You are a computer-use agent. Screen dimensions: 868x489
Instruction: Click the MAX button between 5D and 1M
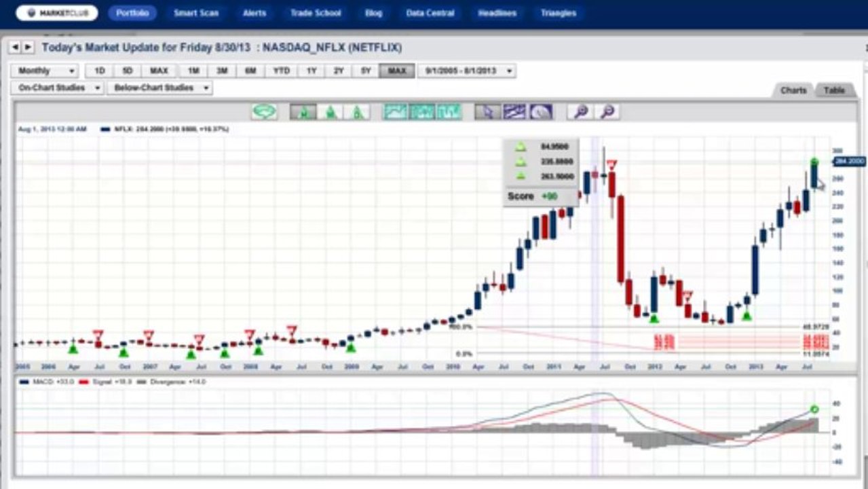coord(159,71)
